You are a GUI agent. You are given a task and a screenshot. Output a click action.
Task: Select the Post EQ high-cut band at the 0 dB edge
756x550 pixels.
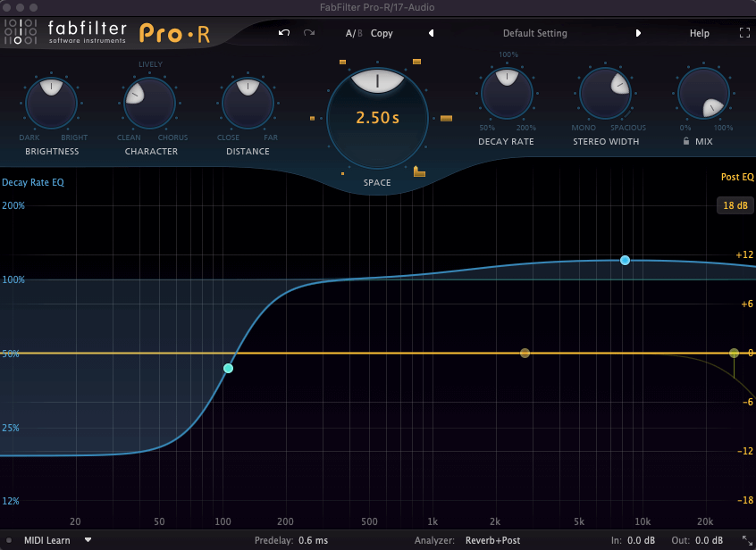click(734, 353)
